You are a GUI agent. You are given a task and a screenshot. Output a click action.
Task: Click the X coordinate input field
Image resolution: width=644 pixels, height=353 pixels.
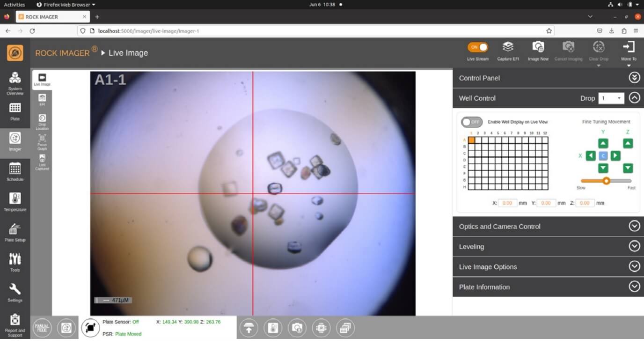tap(507, 203)
